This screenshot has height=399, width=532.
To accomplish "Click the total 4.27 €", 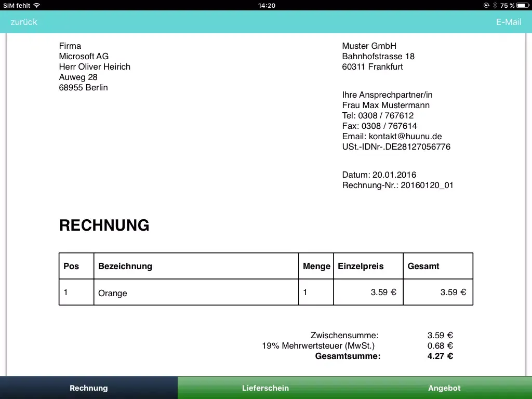I will point(440,356).
